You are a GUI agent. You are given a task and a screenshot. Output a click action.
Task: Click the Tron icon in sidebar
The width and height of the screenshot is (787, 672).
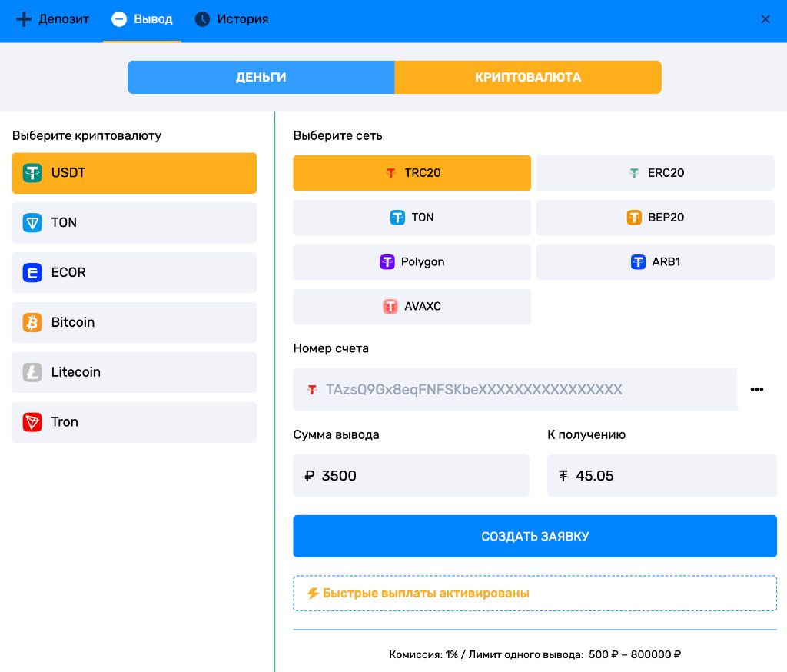(x=32, y=422)
